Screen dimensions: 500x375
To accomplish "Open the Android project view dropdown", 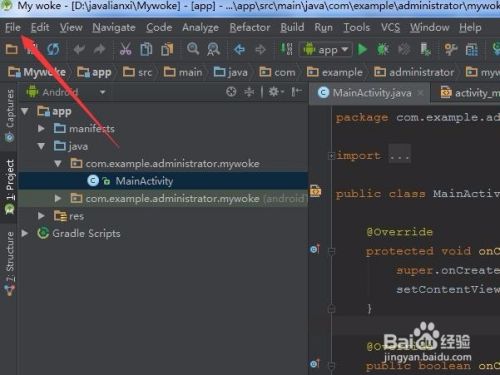I will click(x=66, y=92).
